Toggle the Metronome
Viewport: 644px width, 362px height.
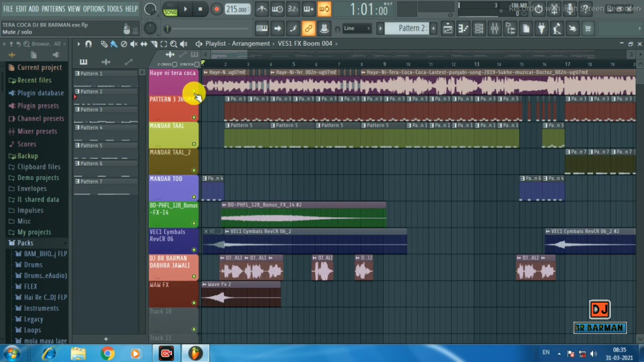pos(262,9)
